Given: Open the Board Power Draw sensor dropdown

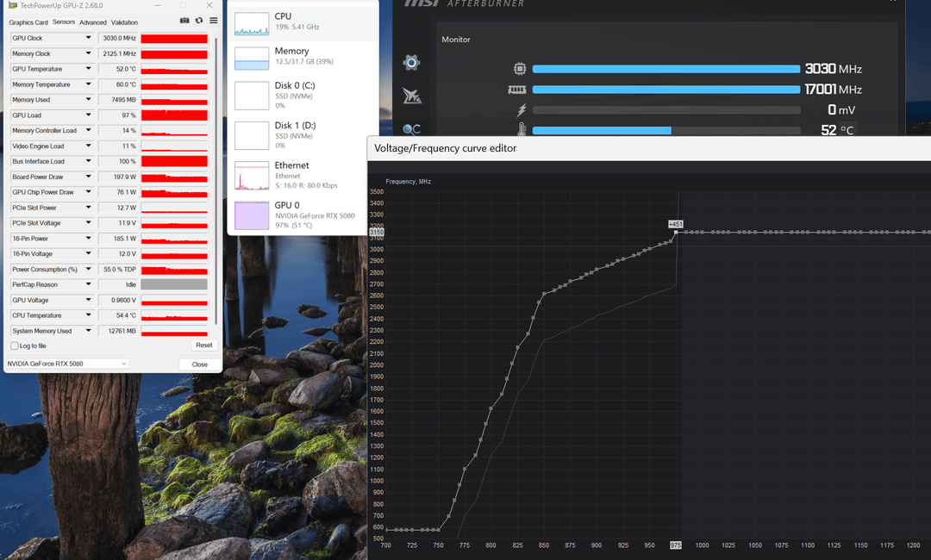Looking at the screenshot, I should pyautogui.click(x=88, y=177).
